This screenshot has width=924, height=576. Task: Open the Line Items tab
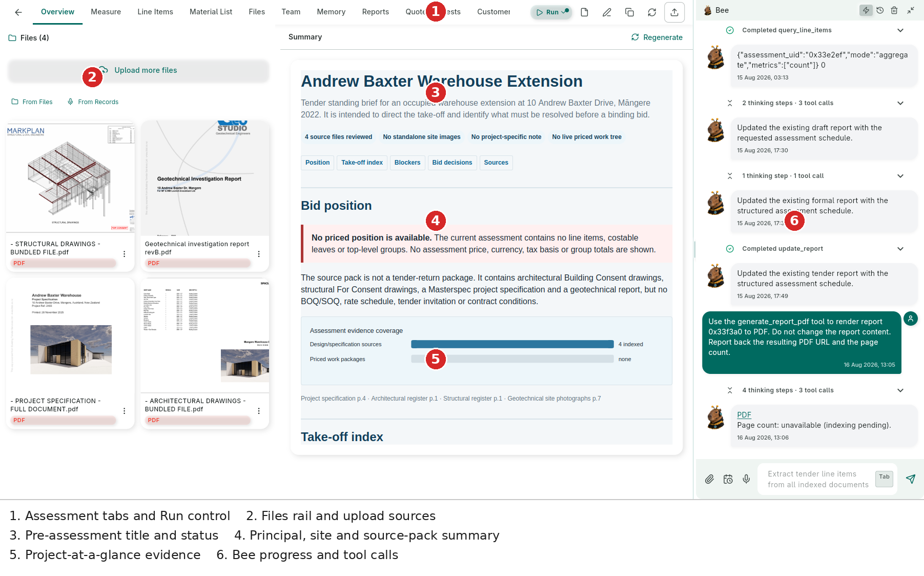pos(155,12)
